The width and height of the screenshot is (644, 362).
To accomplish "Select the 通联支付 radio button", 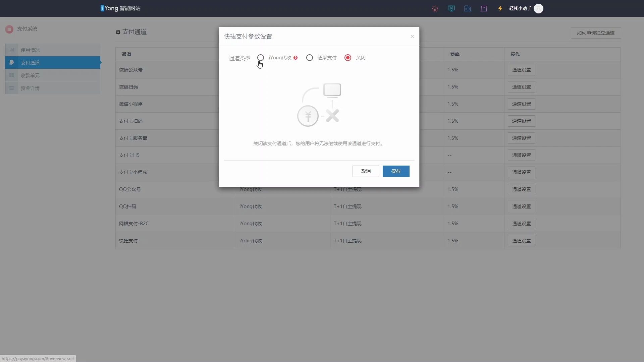I will (310, 57).
